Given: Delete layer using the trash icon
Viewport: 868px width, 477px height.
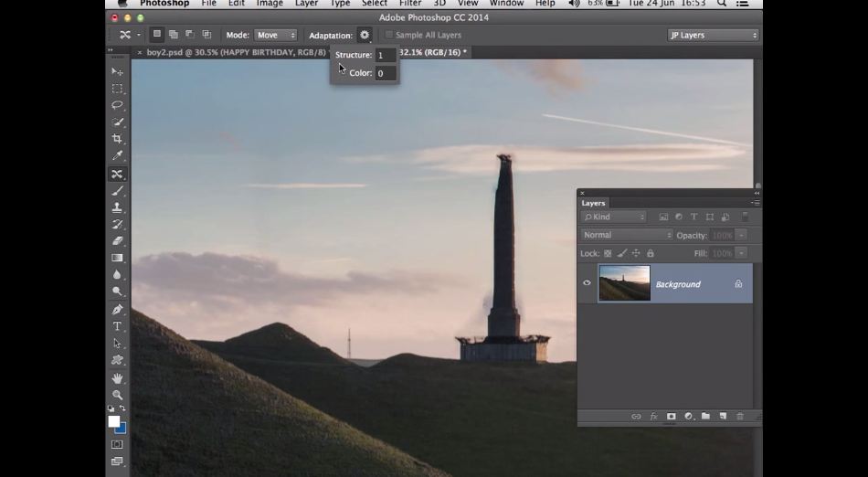Looking at the screenshot, I should click(x=740, y=417).
